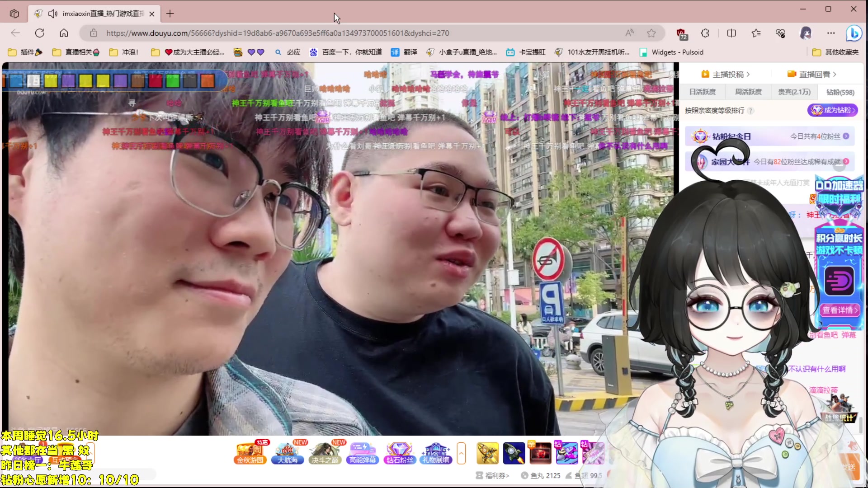Open the 大航海 panel icon

pos(288,453)
